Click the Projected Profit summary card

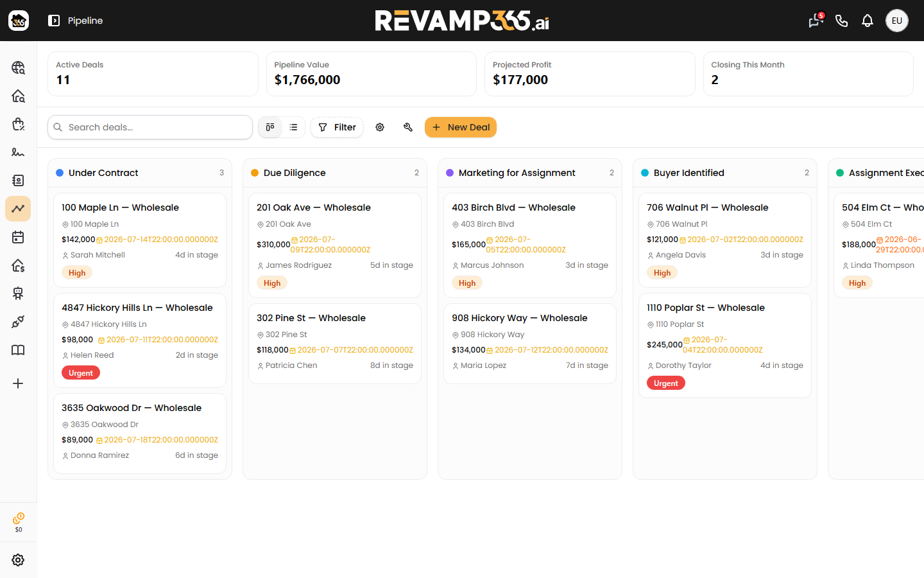point(590,74)
